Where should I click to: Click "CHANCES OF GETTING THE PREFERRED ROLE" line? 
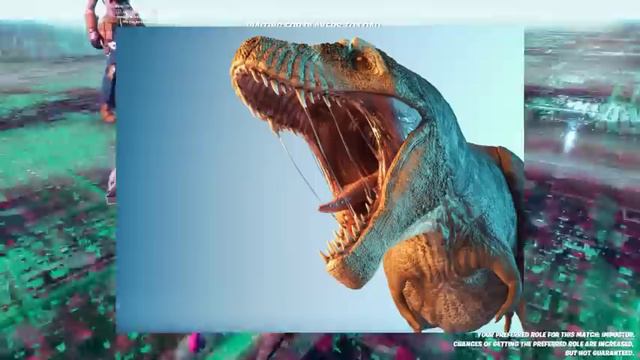tap(544, 344)
